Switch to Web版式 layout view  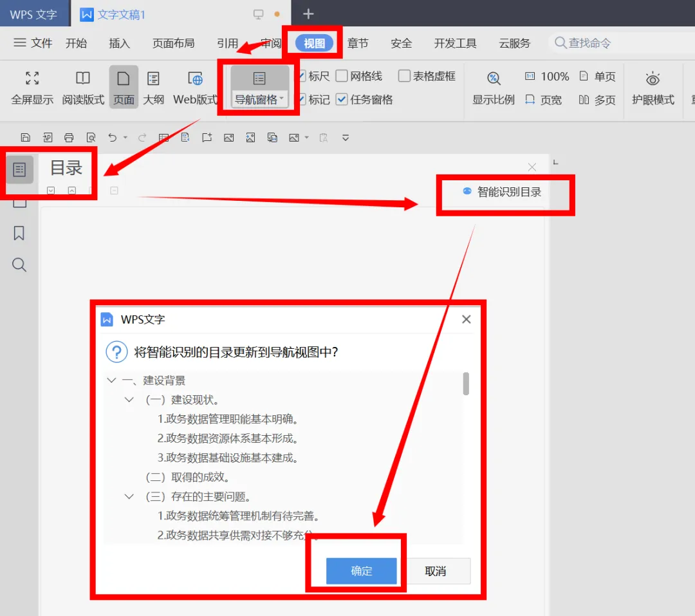click(x=195, y=88)
